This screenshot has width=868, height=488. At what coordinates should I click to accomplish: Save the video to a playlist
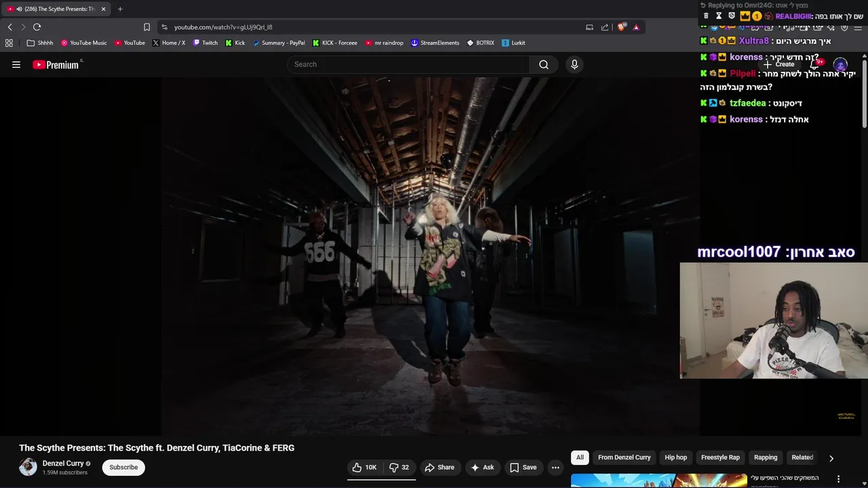tap(523, 467)
